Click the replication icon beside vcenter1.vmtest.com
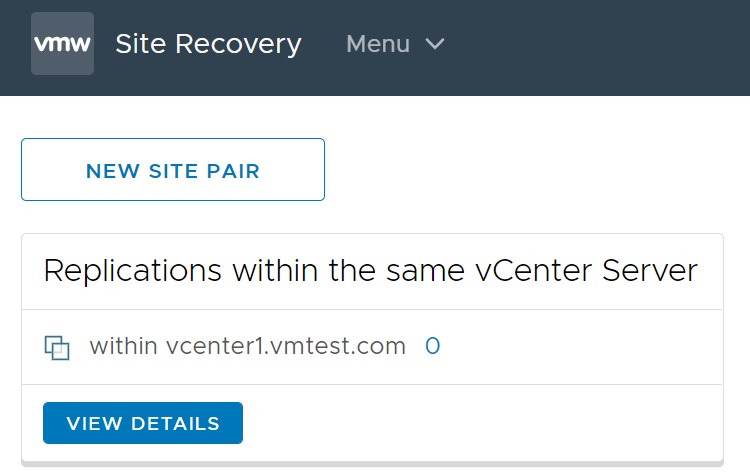This screenshot has width=750, height=473. 57,348
